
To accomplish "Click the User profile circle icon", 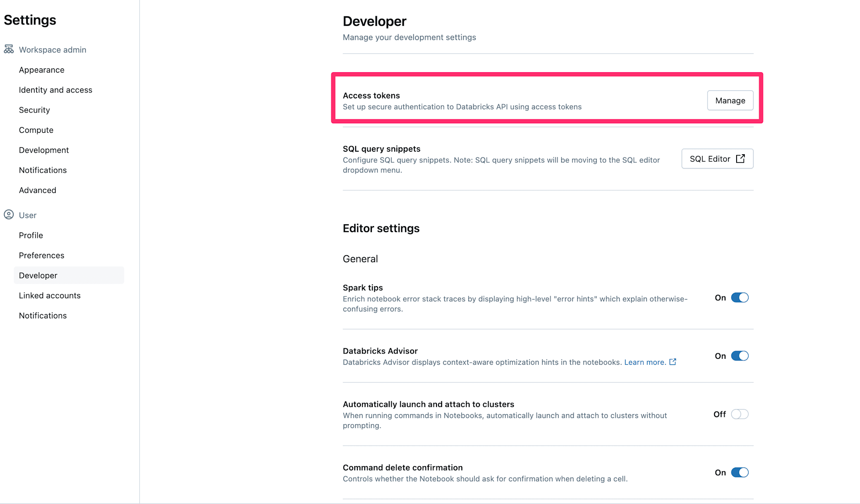I will (9, 215).
